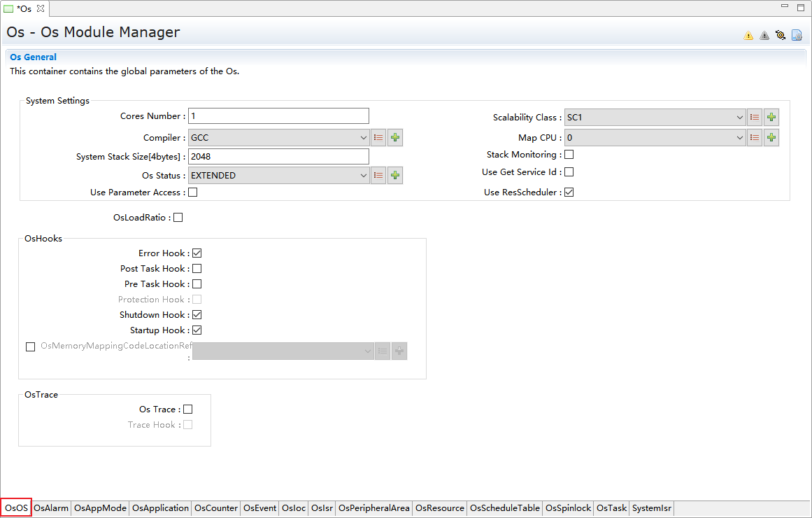812x518 pixels.
Task: Uncheck the Error Hook checkbox
Action: point(197,253)
